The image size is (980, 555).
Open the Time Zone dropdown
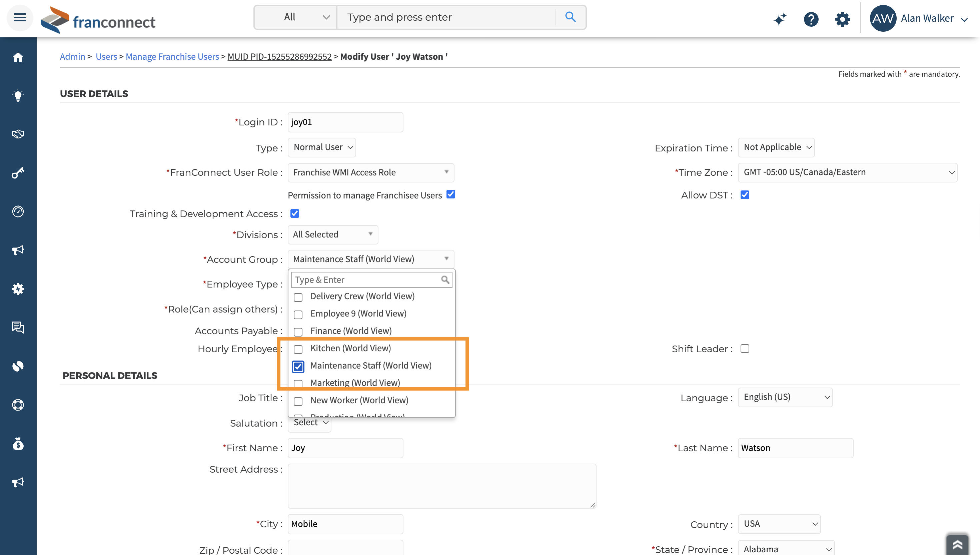point(847,172)
